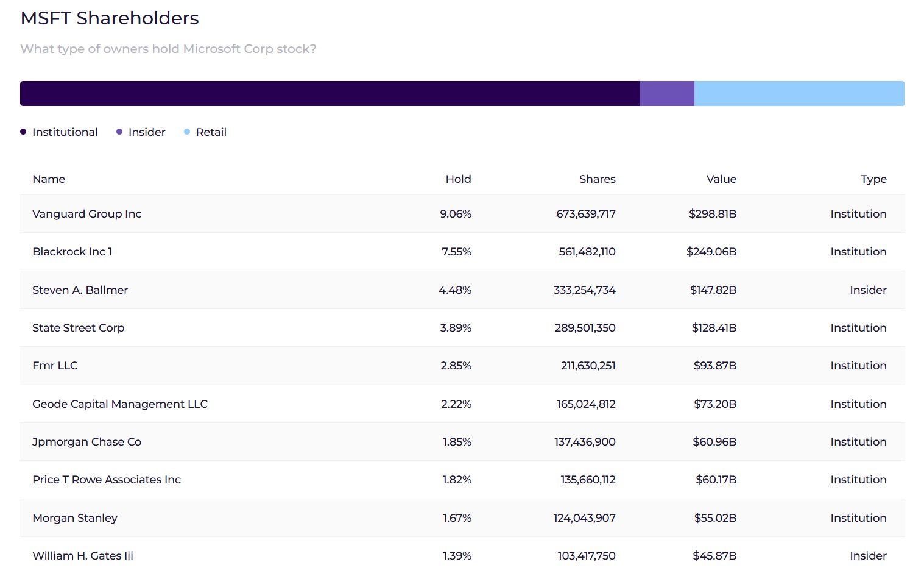Open Geode Capital Management LLC row
924x576 pixels.
coord(462,404)
